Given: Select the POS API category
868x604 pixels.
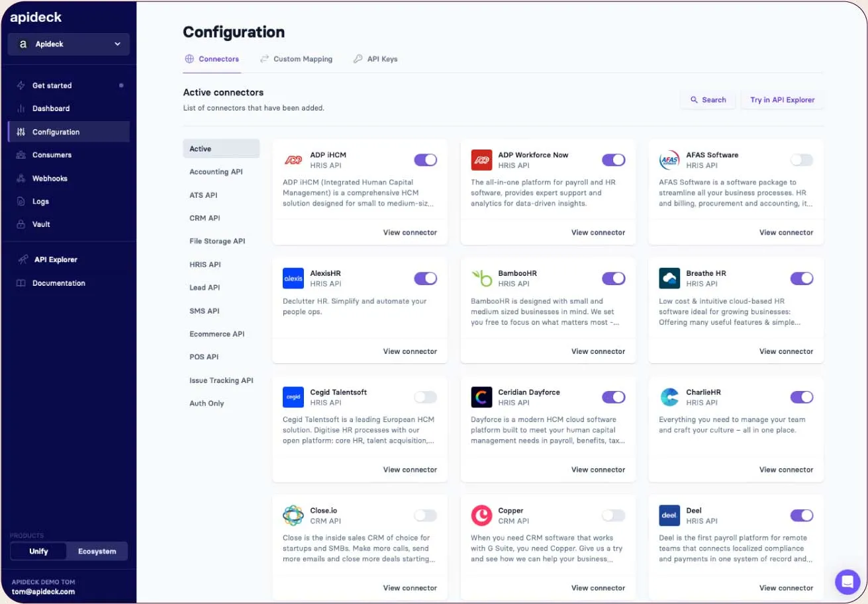Looking at the screenshot, I should coord(204,357).
